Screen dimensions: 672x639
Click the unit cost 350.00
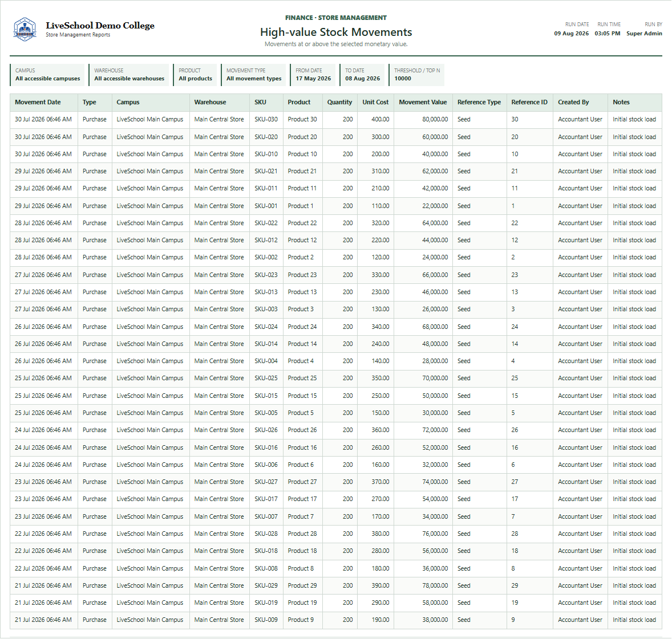(x=380, y=378)
